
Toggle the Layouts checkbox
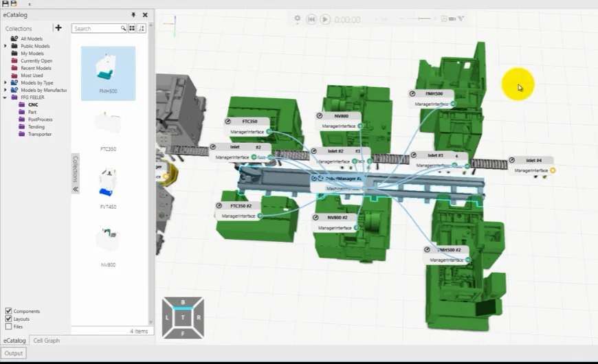[x=8, y=319]
